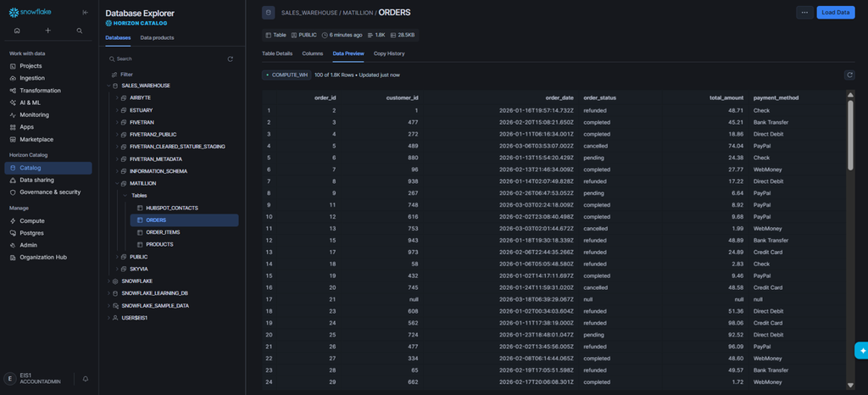Select the ORDER_ITEMS table
This screenshot has width=868, height=395.
(x=163, y=232)
